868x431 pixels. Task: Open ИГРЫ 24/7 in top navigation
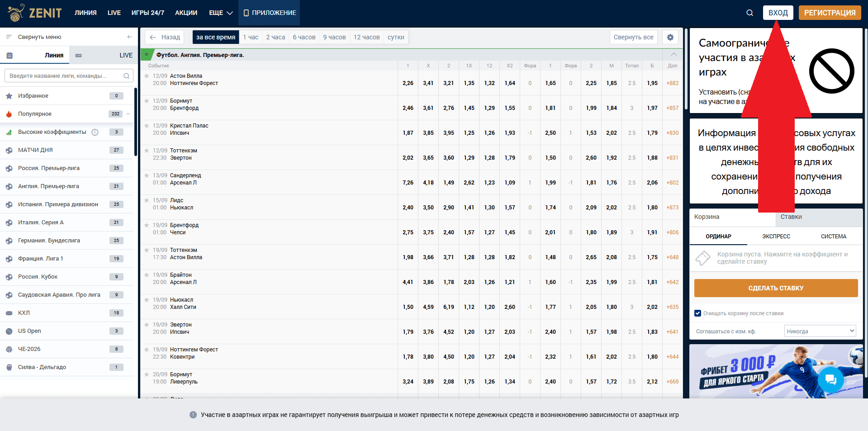point(147,13)
